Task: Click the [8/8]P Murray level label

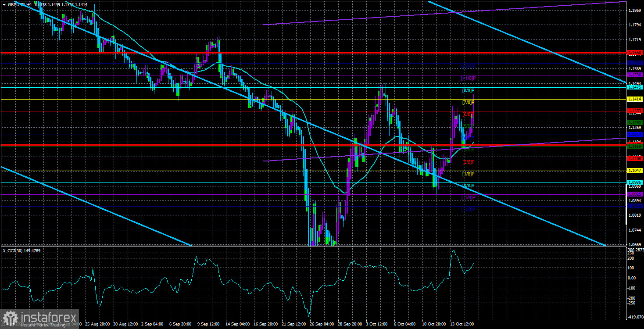Action: click(x=468, y=90)
